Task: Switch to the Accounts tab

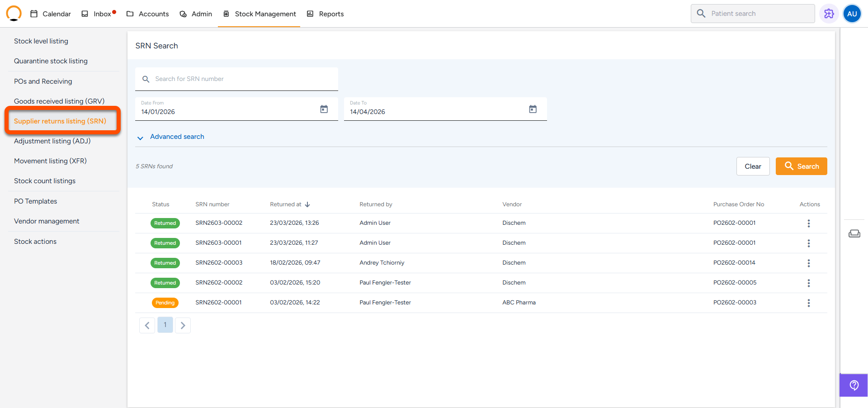Action: (148, 14)
